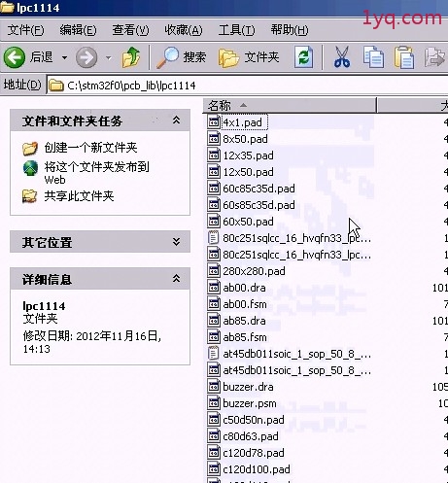Collapse the 详细信息 panel
This screenshot has height=483, width=448.
pyautogui.click(x=176, y=278)
